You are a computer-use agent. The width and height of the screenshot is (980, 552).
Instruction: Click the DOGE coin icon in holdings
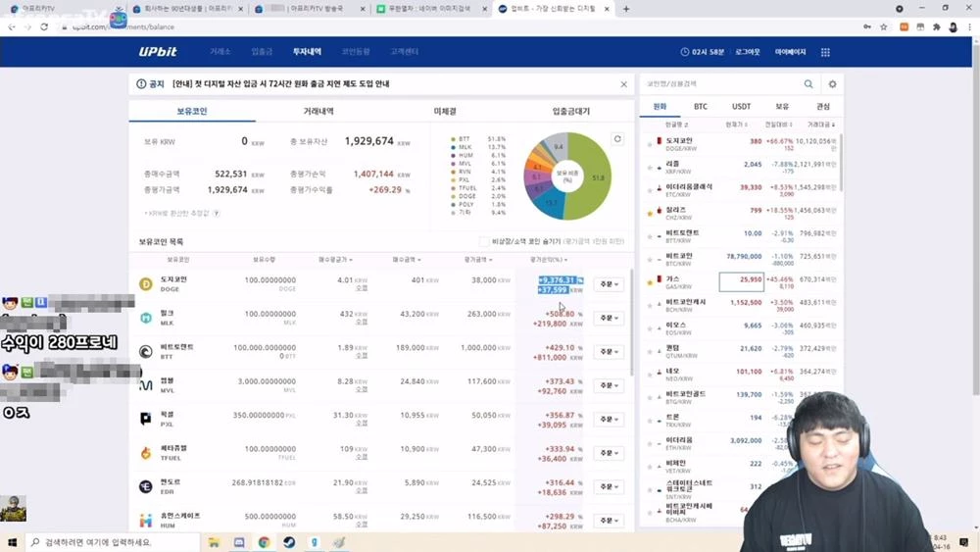tap(145, 284)
